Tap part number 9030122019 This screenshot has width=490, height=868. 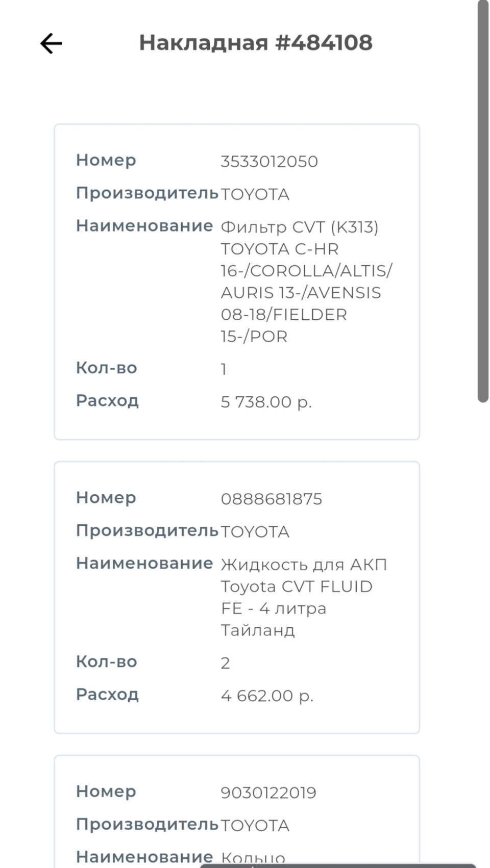click(267, 792)
